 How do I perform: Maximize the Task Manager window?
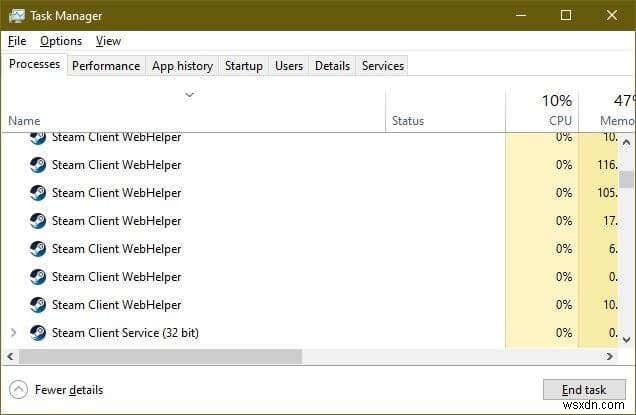566,15
